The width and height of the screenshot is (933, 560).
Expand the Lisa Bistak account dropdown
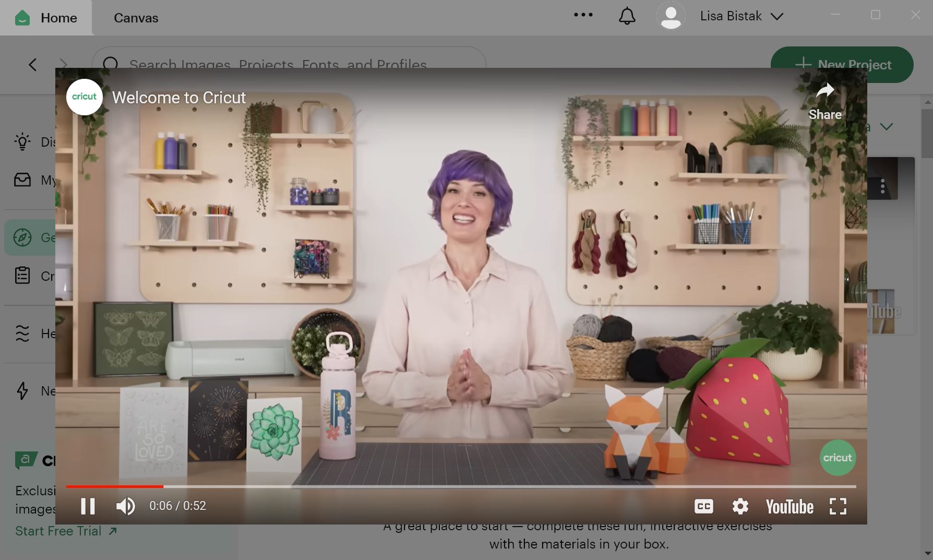(741, 16)
